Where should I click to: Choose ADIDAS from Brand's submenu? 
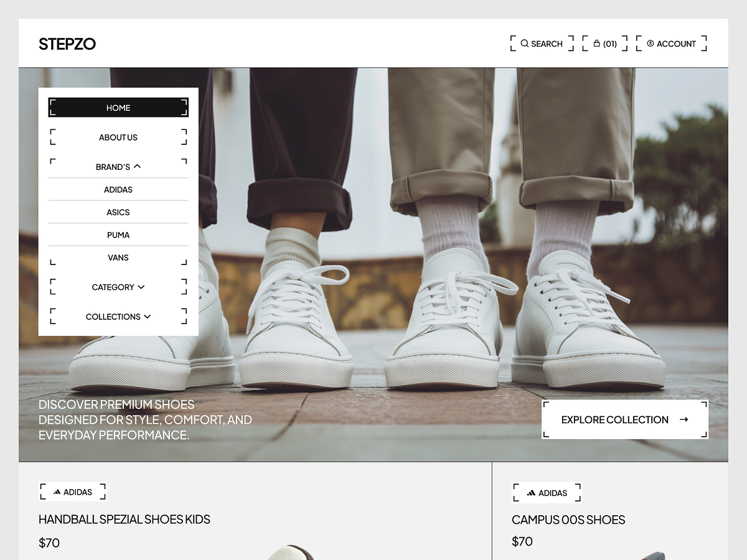[x=118, y=190]
